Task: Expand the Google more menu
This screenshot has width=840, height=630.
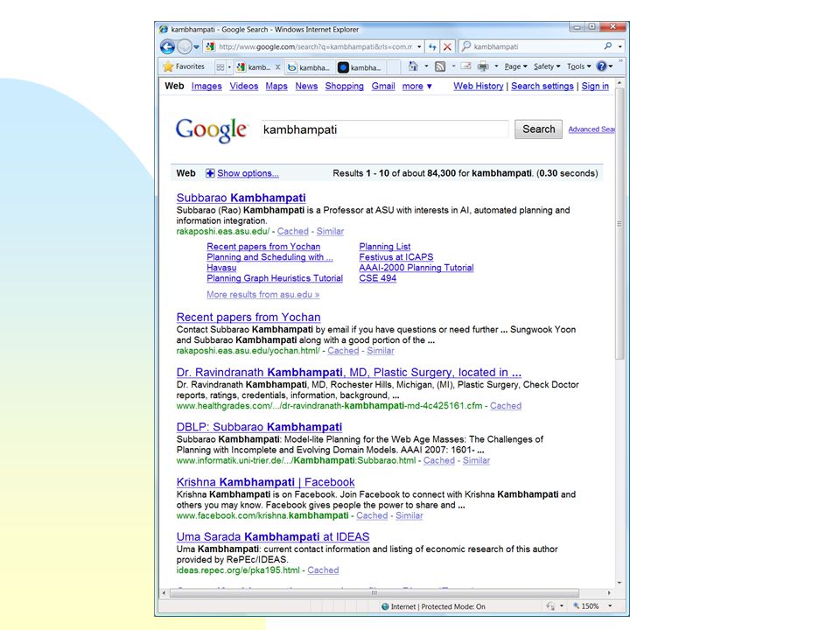Action: pos(416,87)
